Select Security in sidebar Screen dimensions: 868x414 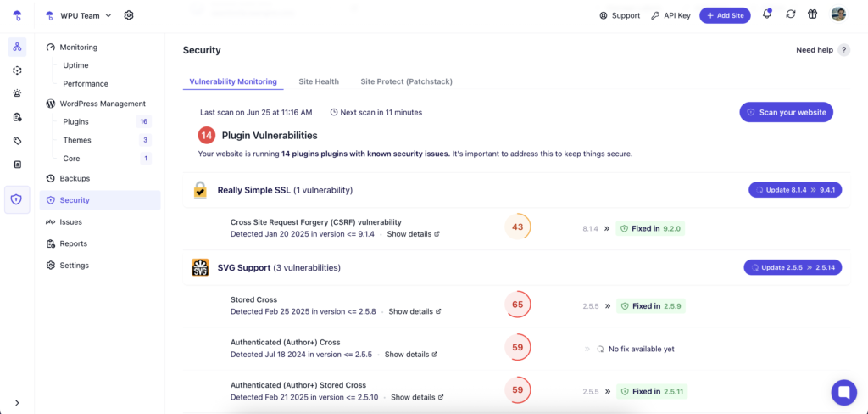pos(100,200)
